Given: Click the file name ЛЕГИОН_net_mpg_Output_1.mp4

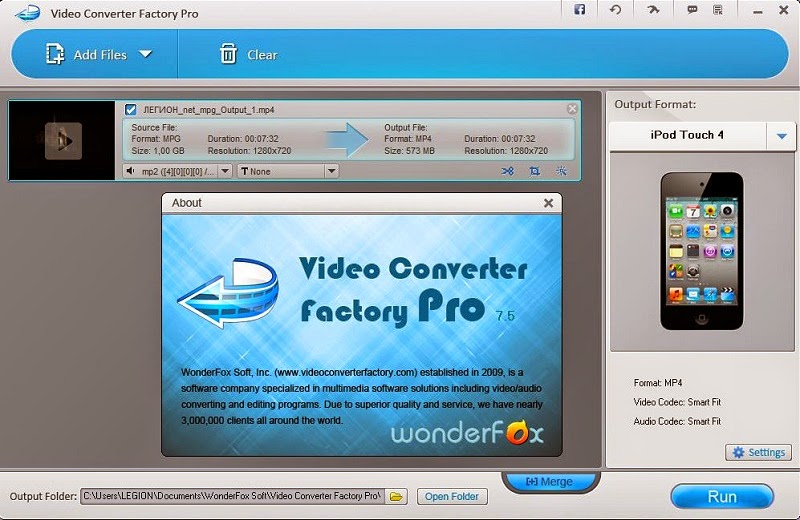Looking at the screenshot, I should coord(209,110).
